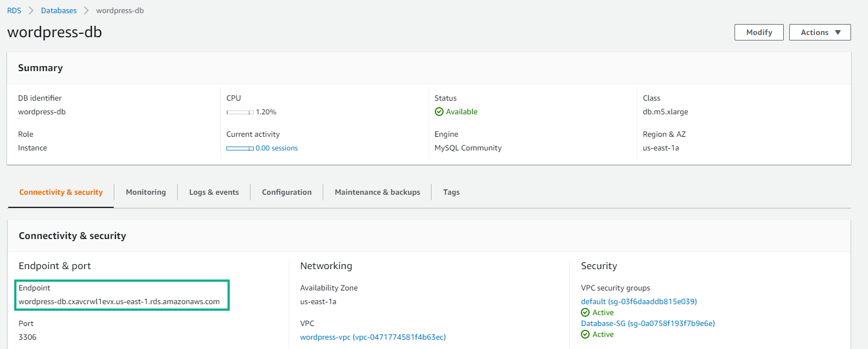Click the VPC security groups label

click(615, 288)
